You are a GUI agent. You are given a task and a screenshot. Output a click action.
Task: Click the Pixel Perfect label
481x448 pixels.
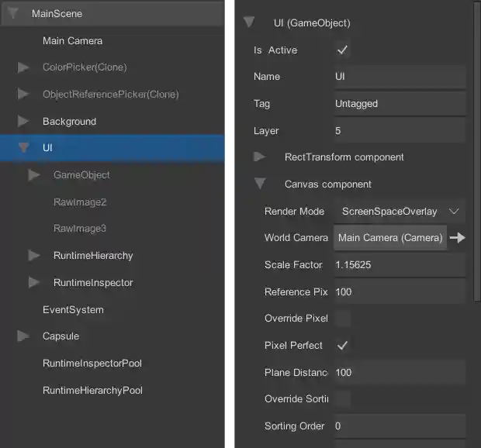(293, 346)
